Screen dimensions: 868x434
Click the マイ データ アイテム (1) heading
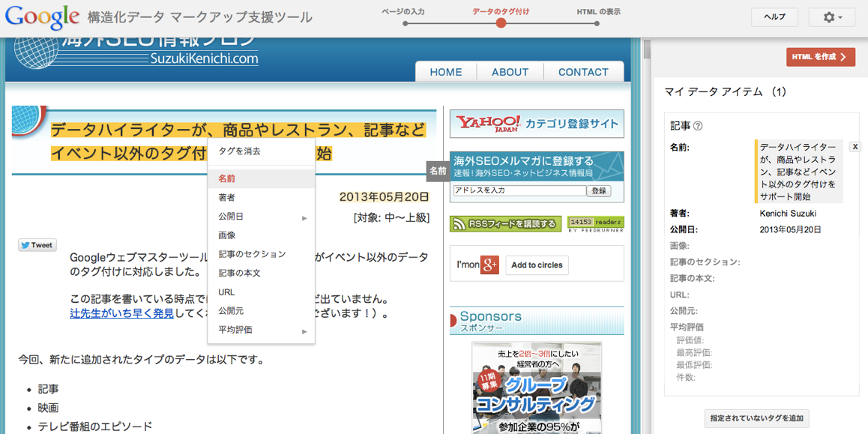[x=725, y=92]
